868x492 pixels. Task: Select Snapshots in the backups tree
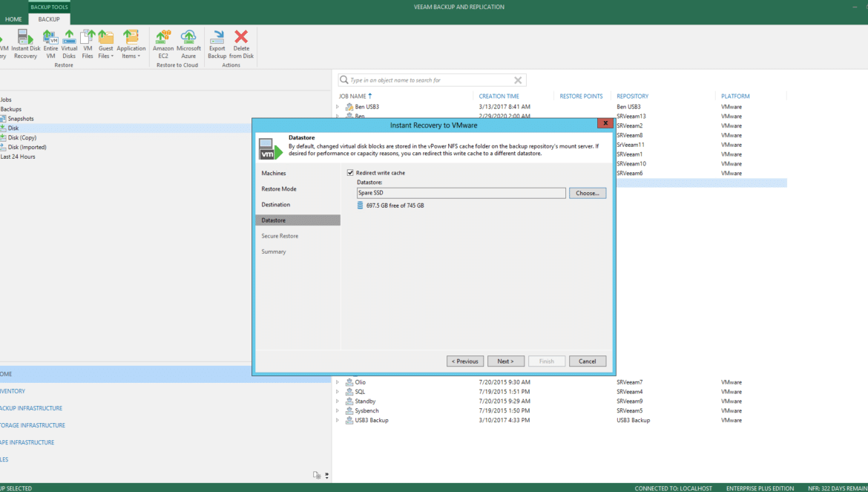tap(21, 119)
